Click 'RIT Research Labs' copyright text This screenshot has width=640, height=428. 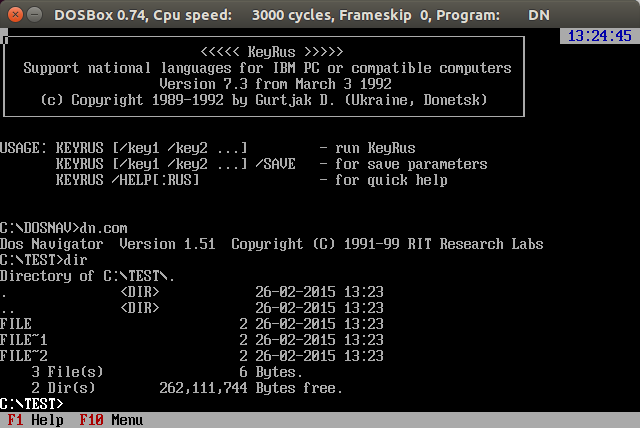476,244
